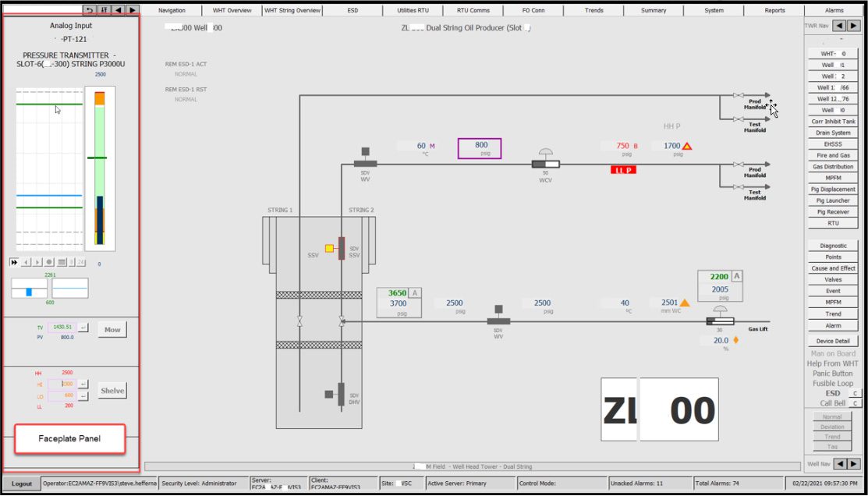The width and height of the screenshot is (868, 496).
Task: Click the Diagnostic button
Action: tap(833, 246)
